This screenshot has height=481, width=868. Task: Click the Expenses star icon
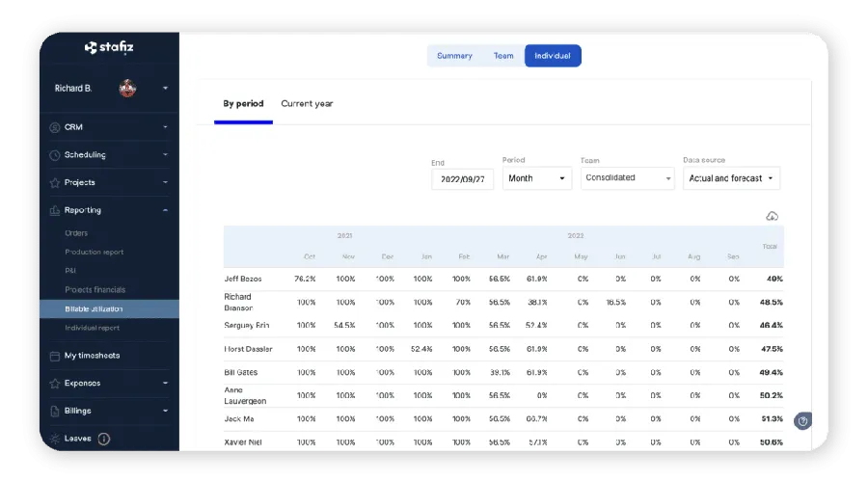55,383
